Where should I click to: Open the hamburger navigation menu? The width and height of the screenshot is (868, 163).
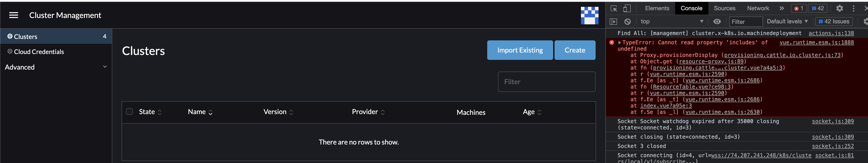point(13,15)
